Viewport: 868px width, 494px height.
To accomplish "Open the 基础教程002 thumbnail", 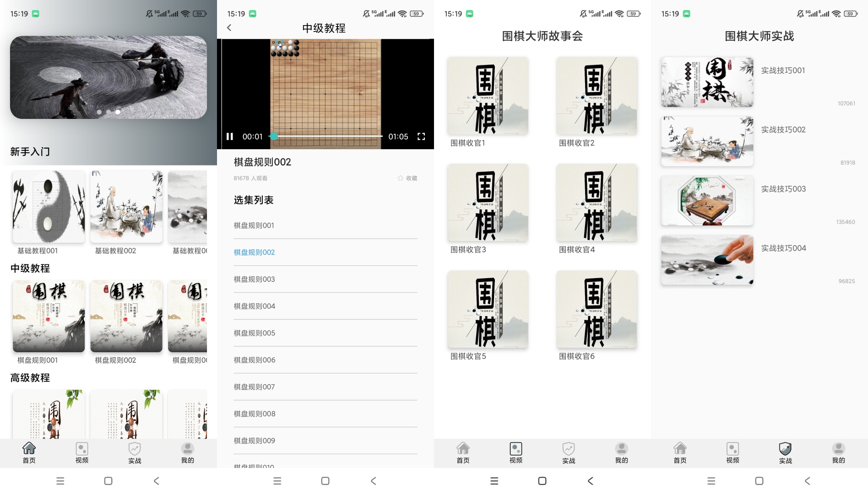I will tap(126, 207).
